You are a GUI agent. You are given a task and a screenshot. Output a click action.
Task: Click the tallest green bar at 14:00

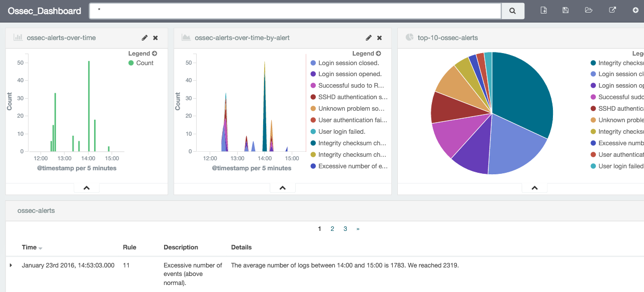[89, 106]
